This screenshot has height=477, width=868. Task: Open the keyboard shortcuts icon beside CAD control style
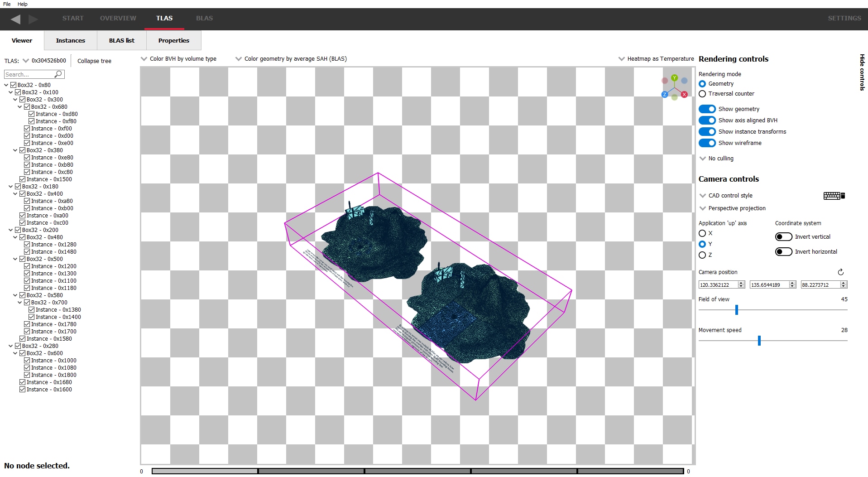(x=833, y=195)
